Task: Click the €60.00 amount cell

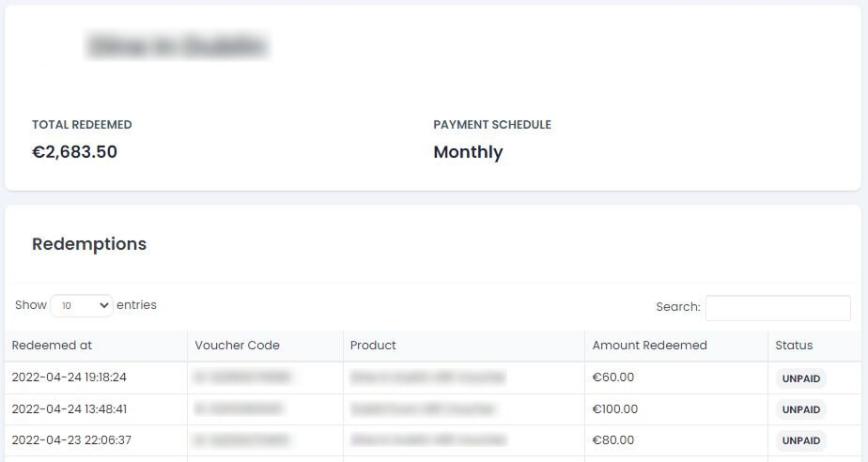Action: 613,377
